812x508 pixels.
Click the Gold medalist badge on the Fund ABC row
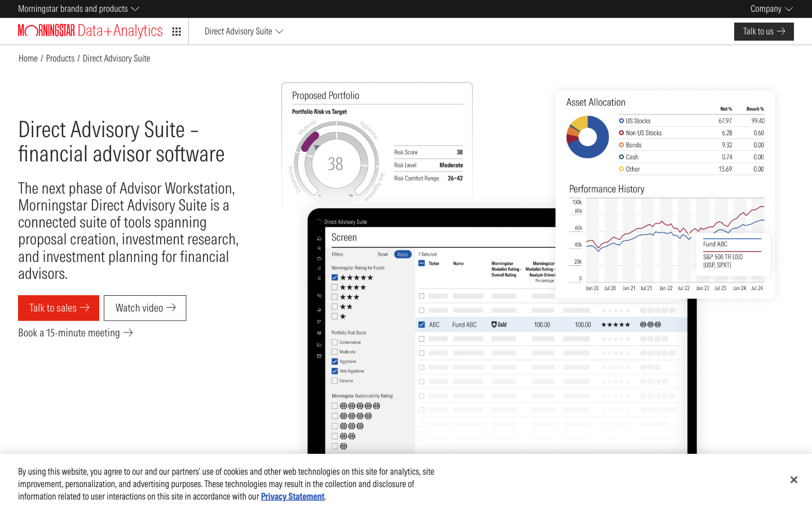[x=499, y=325]
